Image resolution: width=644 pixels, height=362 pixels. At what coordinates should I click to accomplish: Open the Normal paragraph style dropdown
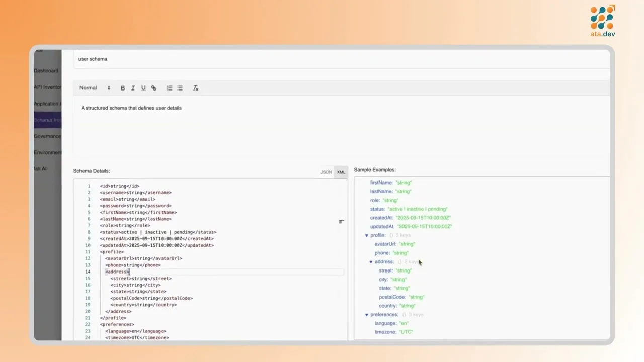pos(95,88)
